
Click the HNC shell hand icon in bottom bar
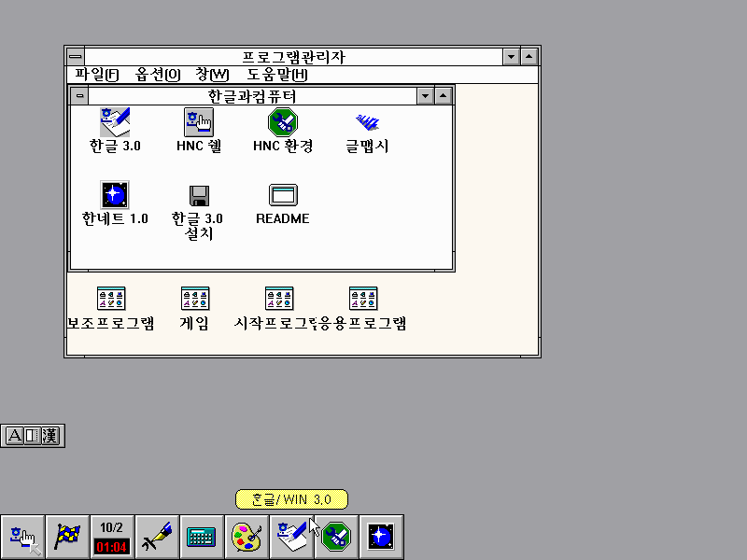tap(22, 537)
